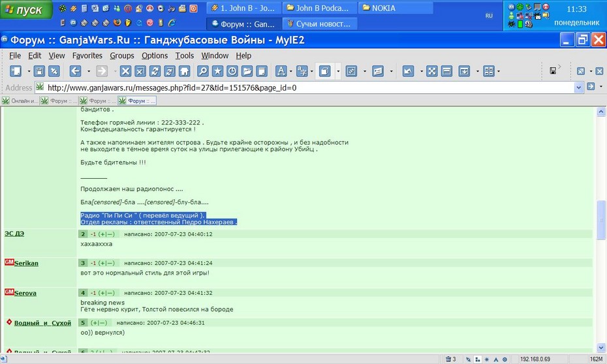Click the Full Screen toolbar icon
Screen dimensions: 607x364
coord(431,71)
